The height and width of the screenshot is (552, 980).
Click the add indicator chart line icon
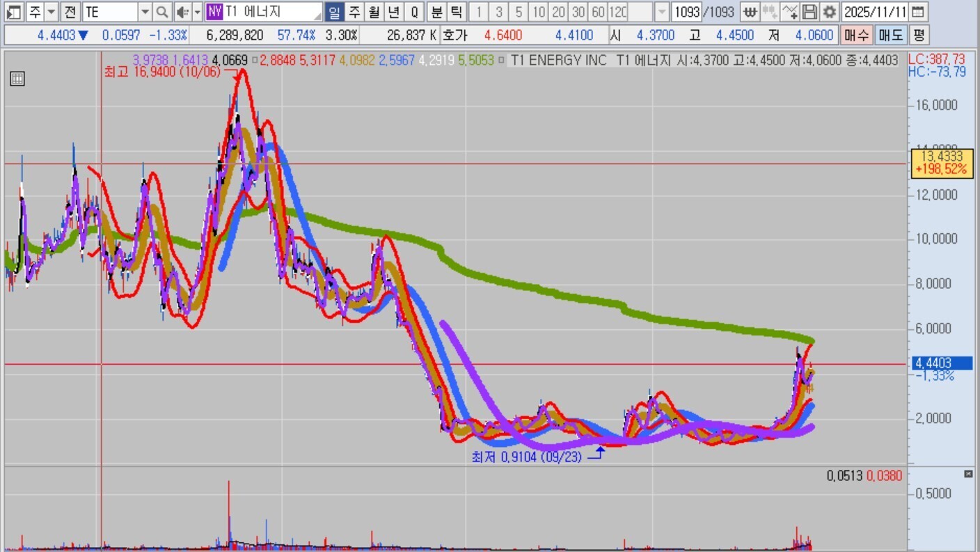pyautogui.click(x=789, y=12)
